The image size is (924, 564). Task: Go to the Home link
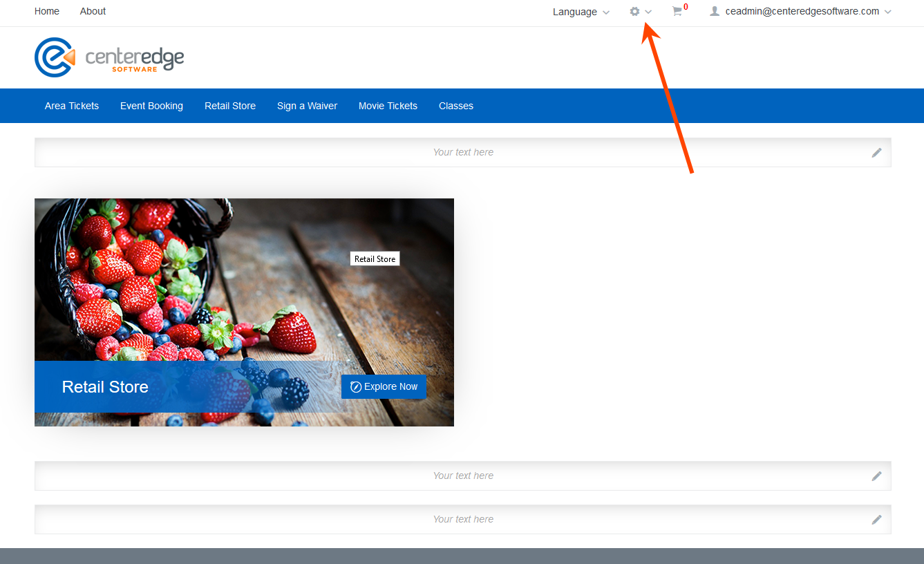click(x=47, y=11)
